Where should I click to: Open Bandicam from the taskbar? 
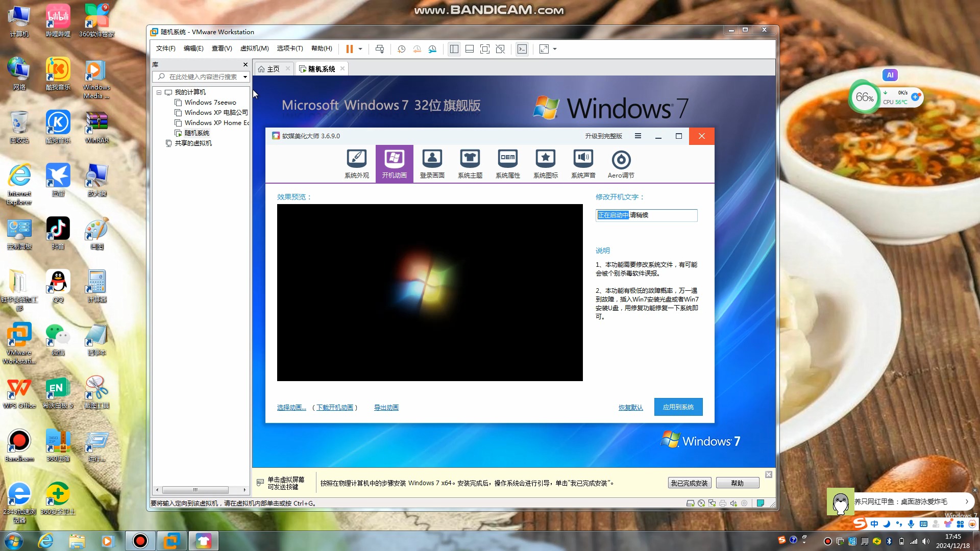pos(140,541)
